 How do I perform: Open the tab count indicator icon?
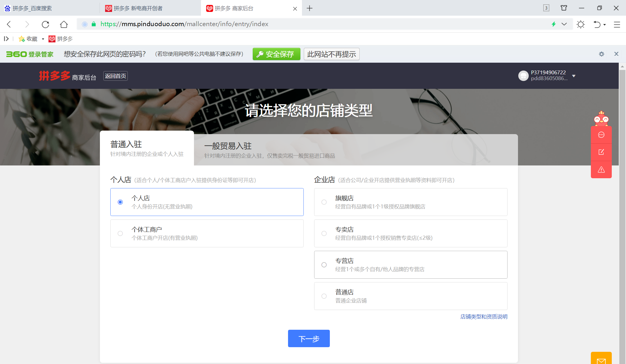click(546, 8)
